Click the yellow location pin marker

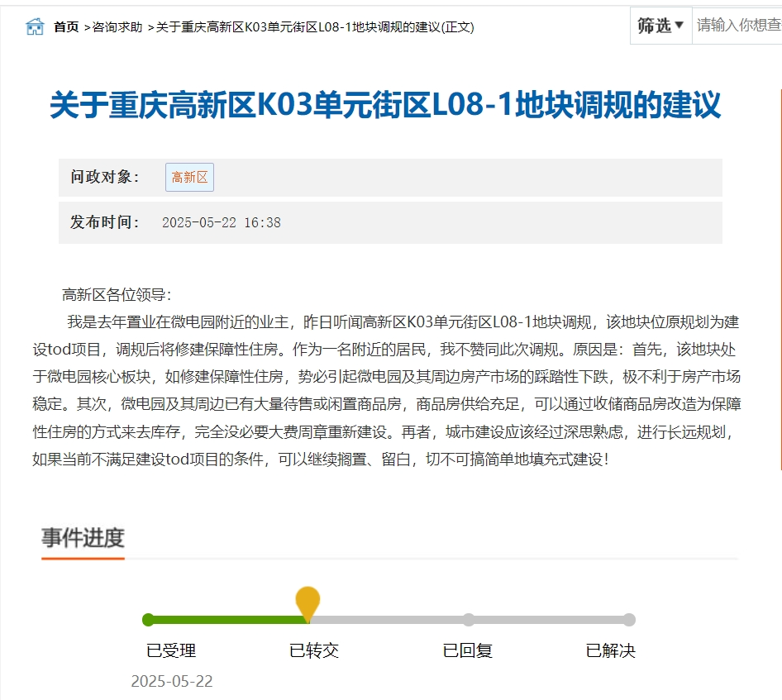click(308, 602)
